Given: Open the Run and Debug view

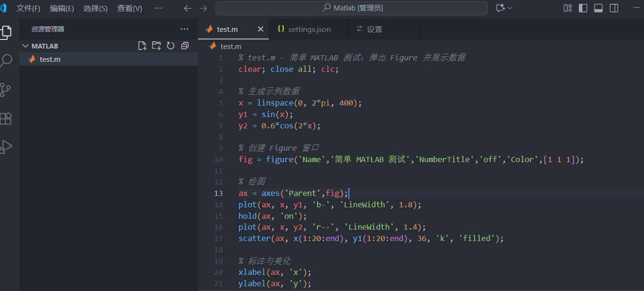Looking at the screenshot, I should [x=6, y=147].
